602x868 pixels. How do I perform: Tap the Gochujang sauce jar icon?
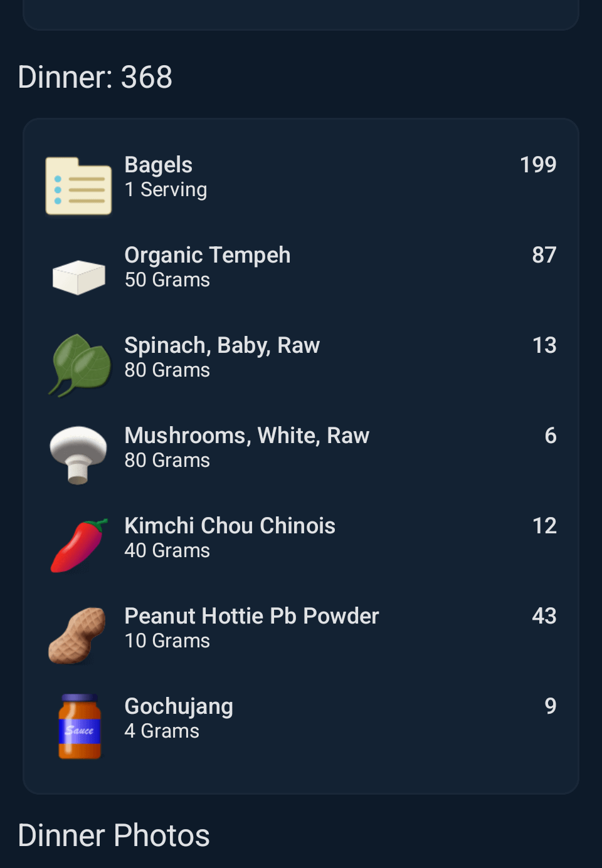tap(80, 726)
